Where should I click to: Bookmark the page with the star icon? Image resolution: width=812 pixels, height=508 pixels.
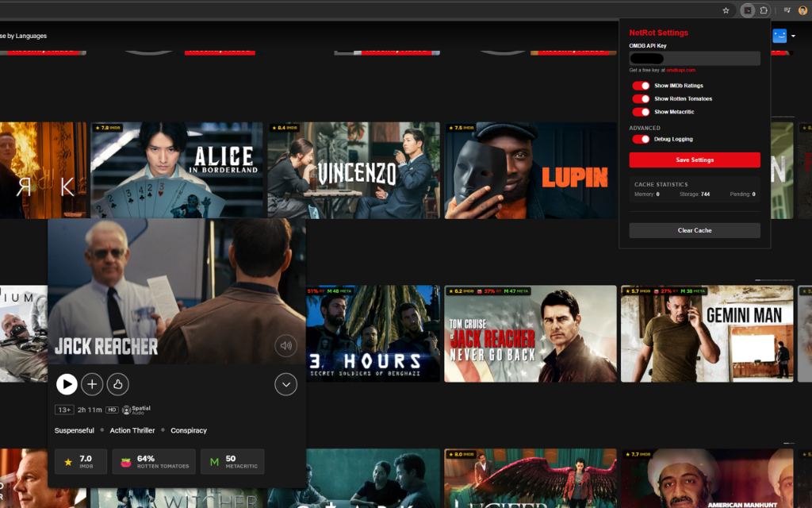click(726, 10)
